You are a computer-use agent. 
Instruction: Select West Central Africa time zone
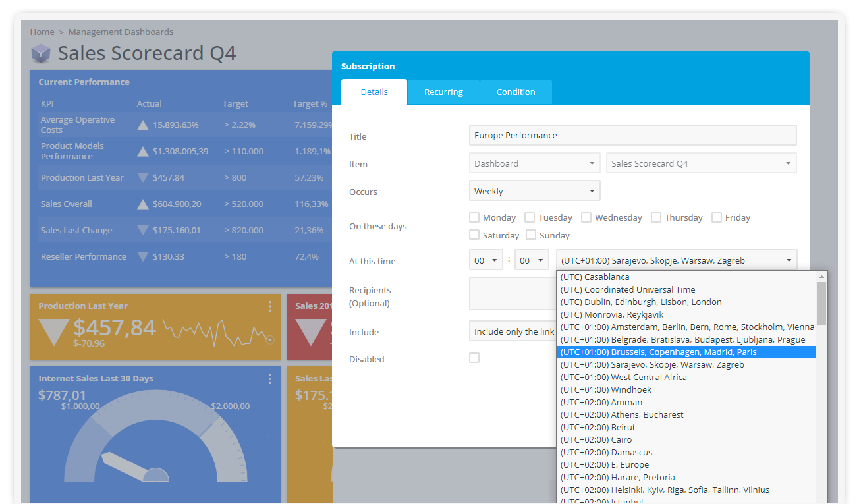tap(686, 378)
